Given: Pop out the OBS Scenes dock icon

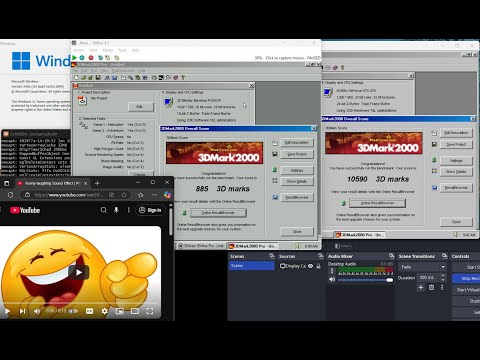Looking at the screenshot, I should point(272,256).
